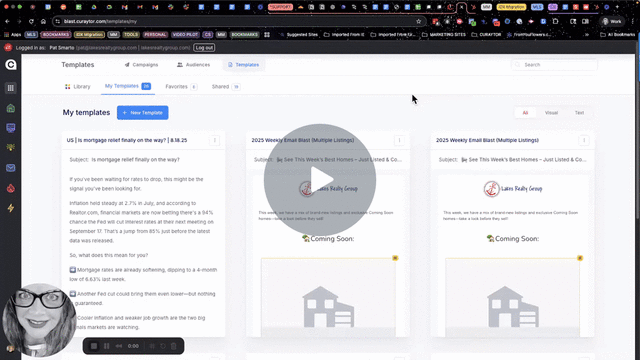This screenshot has height=360, width=640.
Task: Open three-dot menu of middle Weekly Email Blast
Action: (399, 140)
